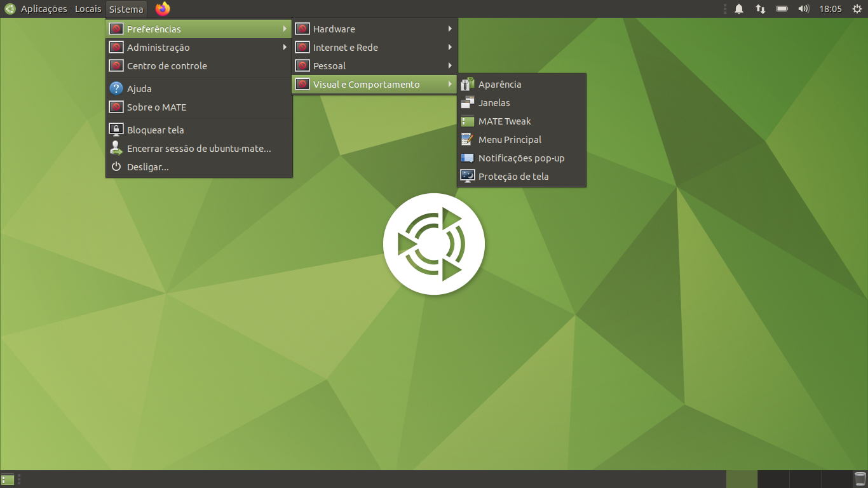868x488 pixels.
Task: Open the notifications bell indicator
Action: tap(739, 9)
